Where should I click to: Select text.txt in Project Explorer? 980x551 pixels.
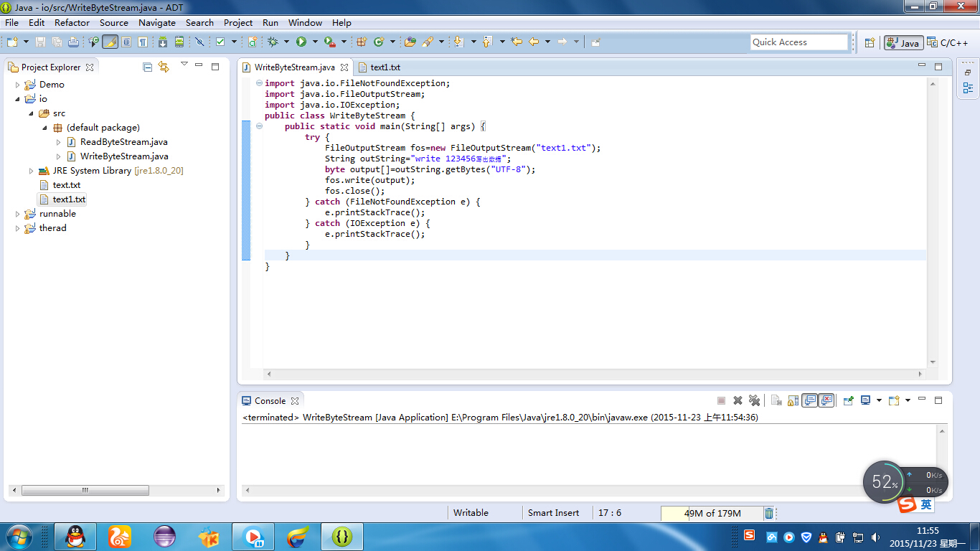click(67, 185)
